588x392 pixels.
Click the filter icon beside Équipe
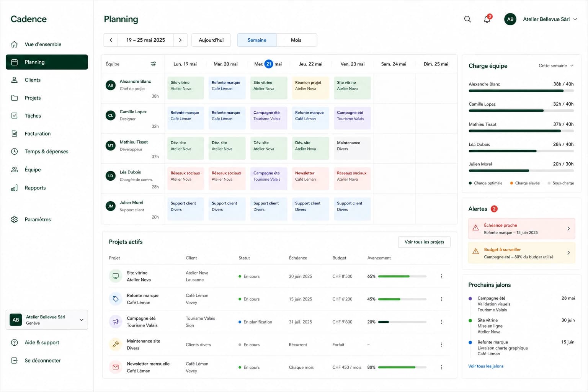click(154, 64)
